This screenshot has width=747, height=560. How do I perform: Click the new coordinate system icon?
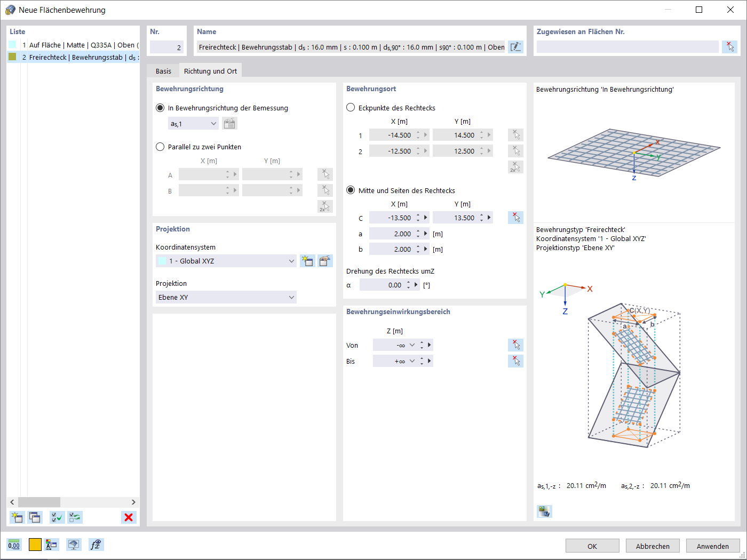tap(307, 261)
